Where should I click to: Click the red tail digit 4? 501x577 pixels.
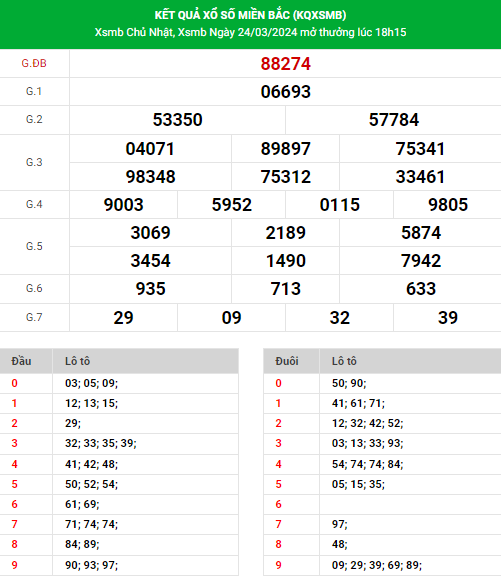tap(278, 464)
